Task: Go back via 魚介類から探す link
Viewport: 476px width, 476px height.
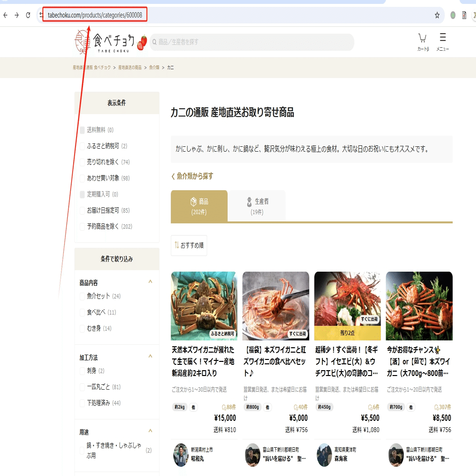Action: tap(192, 176)
